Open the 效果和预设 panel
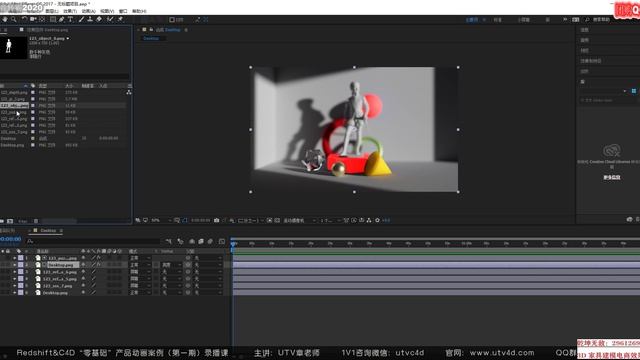 (591, 61)
